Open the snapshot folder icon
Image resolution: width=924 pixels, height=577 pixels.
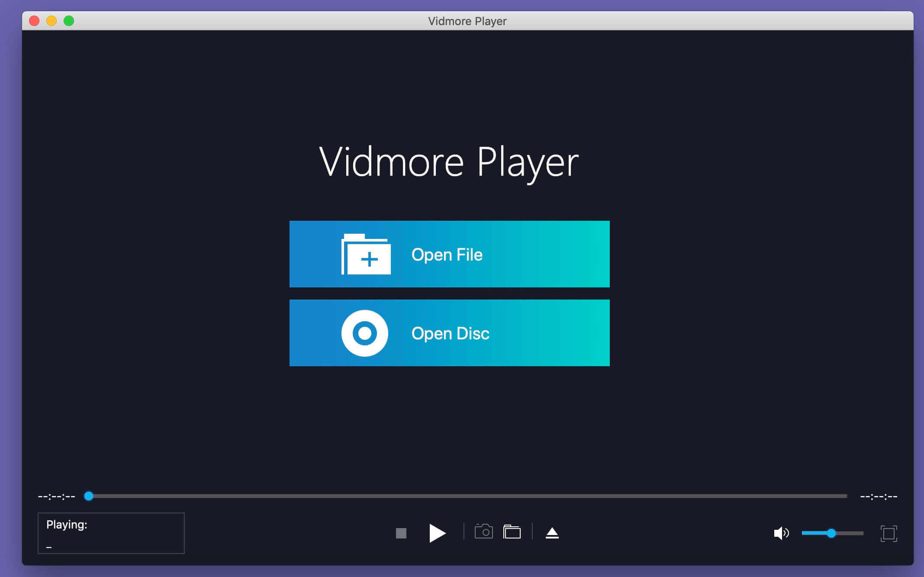pyautogui.click(x=512, y=532)
